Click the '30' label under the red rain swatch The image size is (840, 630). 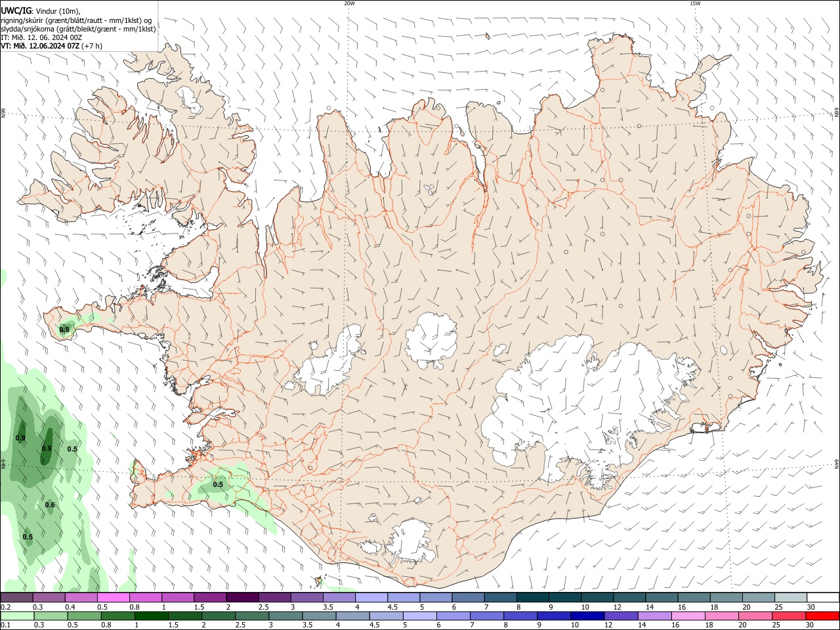tap(811, 625)
